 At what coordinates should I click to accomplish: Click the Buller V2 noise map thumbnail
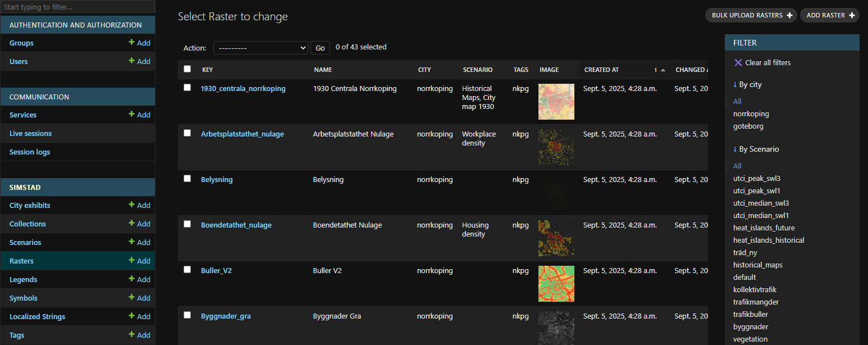coord(556,284)
